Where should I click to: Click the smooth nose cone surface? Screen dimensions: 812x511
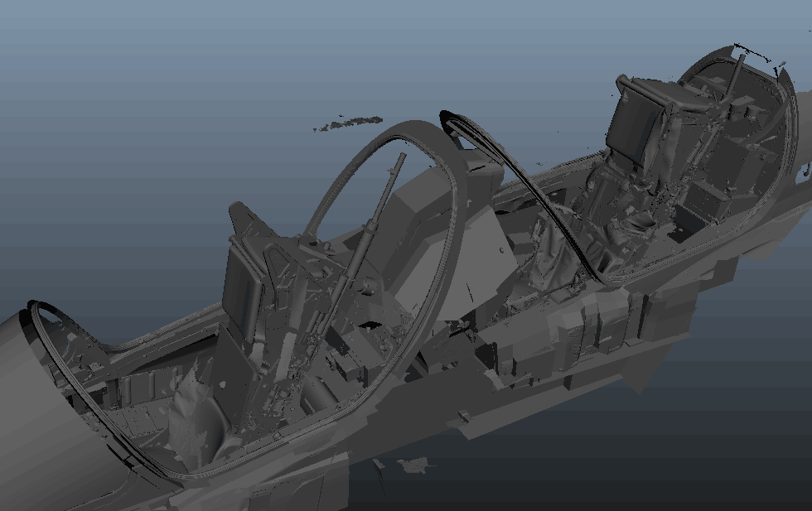(x=33, y=414)
